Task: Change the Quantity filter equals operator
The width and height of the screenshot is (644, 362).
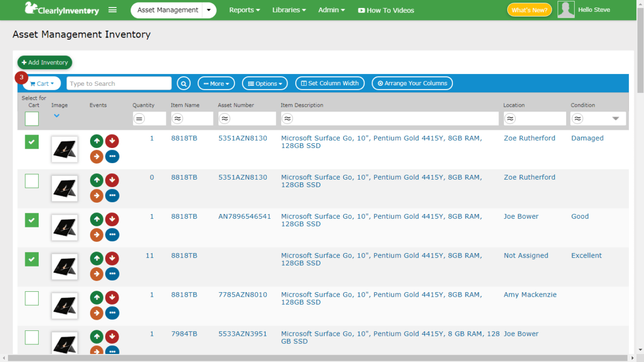Action: point(139,119)
